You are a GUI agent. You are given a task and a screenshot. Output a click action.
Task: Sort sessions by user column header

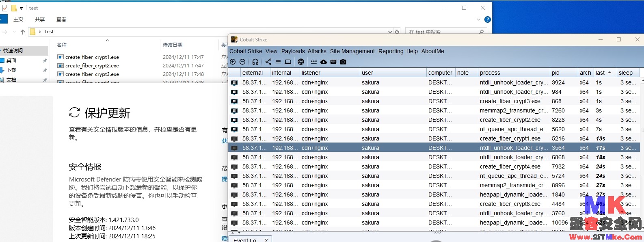tap(393, 73)
